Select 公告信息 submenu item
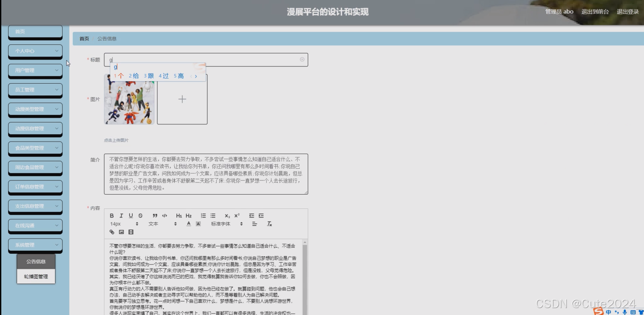The width and height of the screenshot is (644, 315). coord(36,261)
